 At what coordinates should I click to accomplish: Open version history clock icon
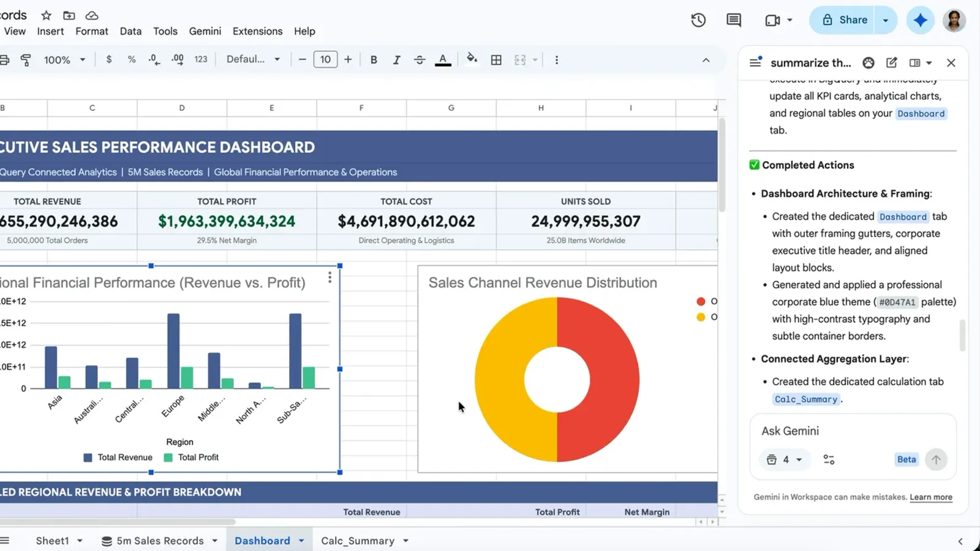(x=698, y=20)
